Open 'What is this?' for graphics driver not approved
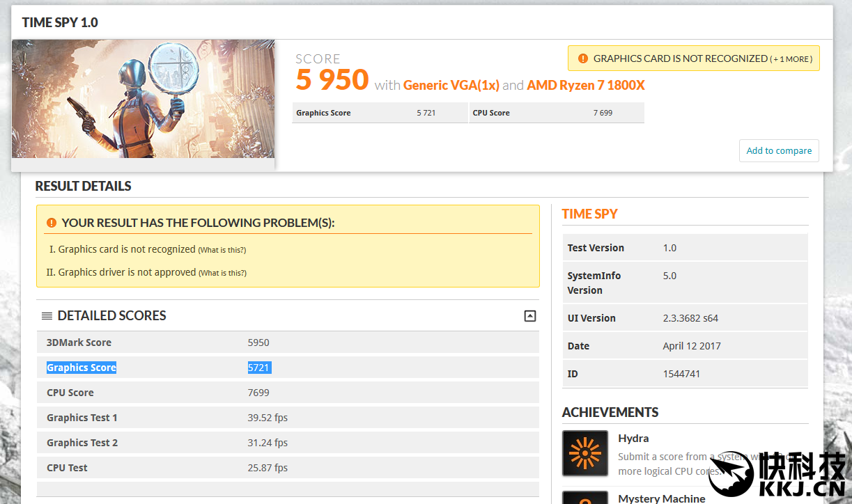Screen dimensions: 852x504 [x=222, y=273]
